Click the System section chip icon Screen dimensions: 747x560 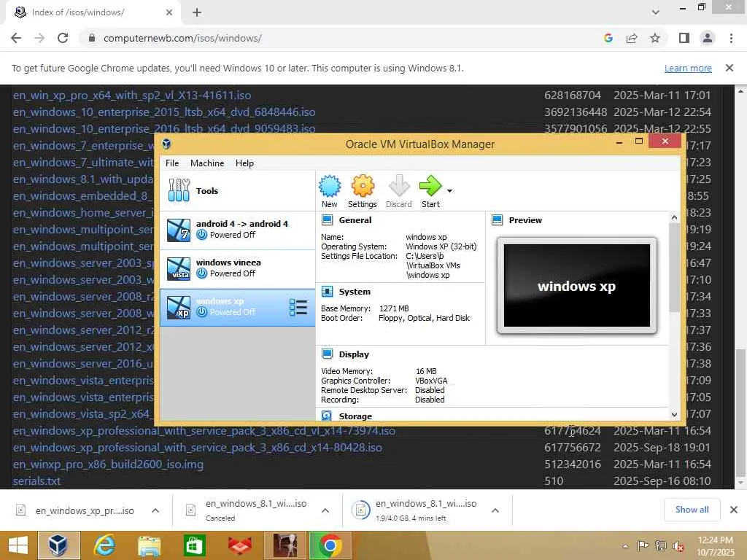(328, 292)
